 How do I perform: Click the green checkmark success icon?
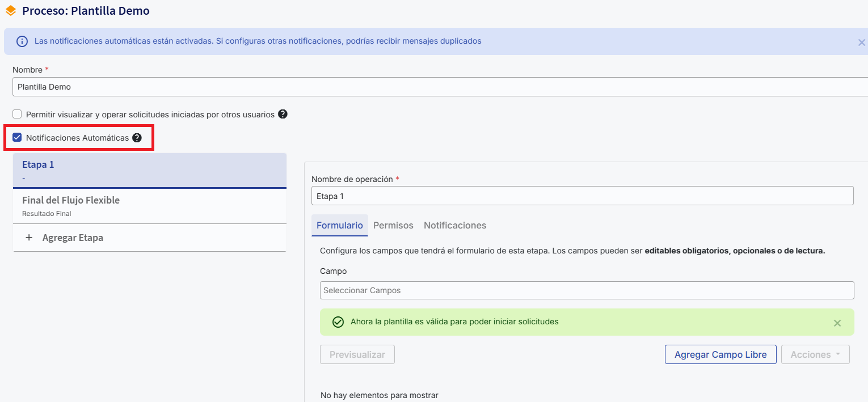[x=338, y=322]
